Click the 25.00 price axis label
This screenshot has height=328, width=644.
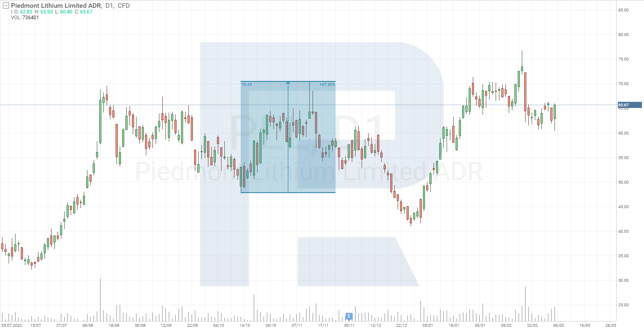(624, 305)
